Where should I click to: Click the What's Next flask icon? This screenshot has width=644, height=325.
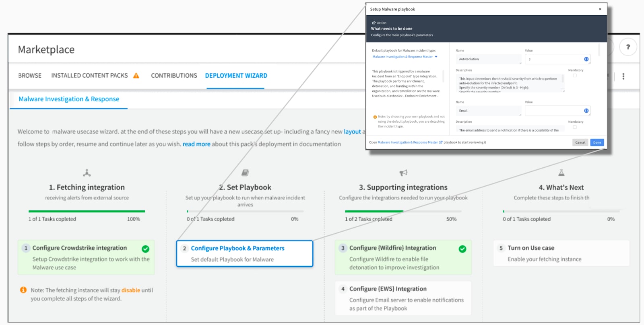pyautogui.click(x=561, y=173)
